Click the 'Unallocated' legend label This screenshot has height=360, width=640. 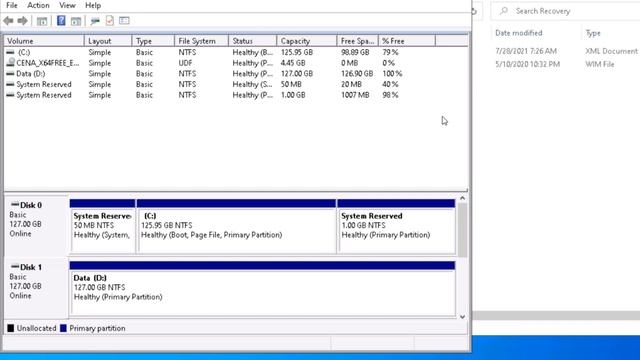click(36, 328)
